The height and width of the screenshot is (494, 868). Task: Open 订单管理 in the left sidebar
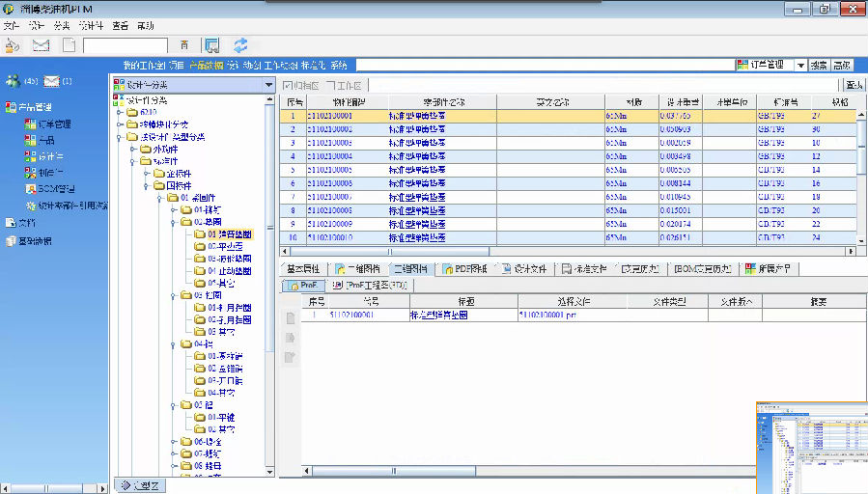tap(55, 123)
